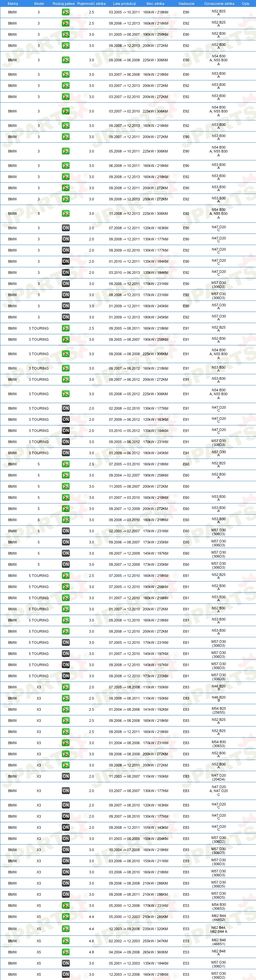Image resolution: width=256 pixels, height=980 pixels.
Task: Select date range 10.2004 -> 07.2006
Action: (124, 849)
